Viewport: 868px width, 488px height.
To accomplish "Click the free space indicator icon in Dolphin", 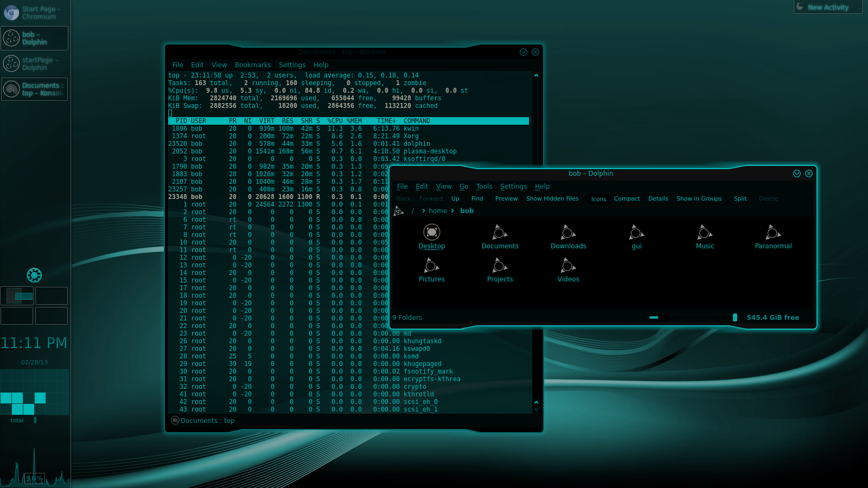I will 735,317.
